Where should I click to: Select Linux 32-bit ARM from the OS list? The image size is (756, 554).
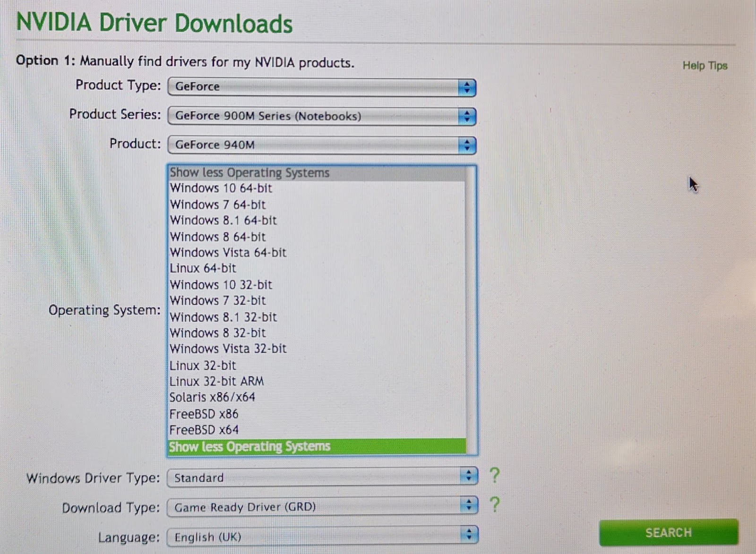pos(317,382)
